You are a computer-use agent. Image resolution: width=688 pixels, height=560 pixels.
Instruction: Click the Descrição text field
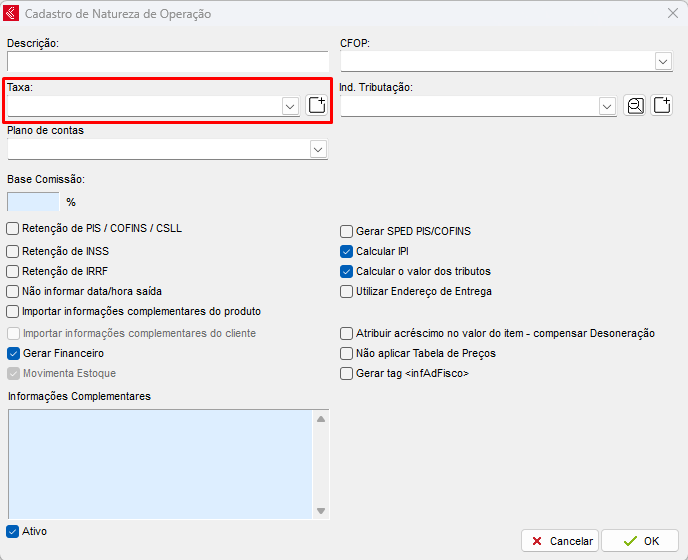click(x=168, y=62)
